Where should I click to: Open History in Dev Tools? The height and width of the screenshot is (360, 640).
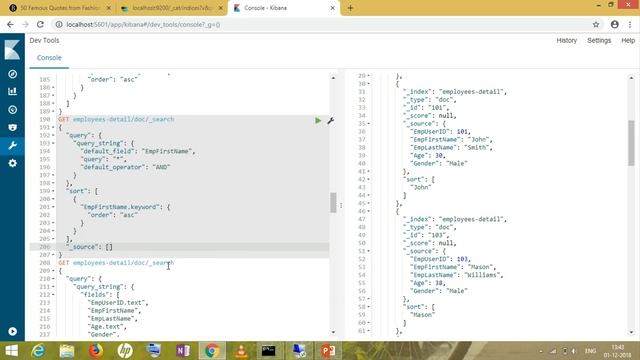567,40
